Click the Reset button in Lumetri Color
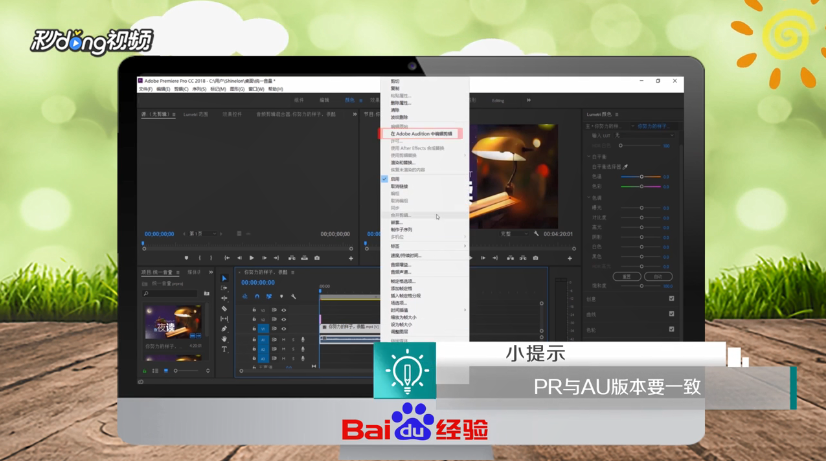Image resolution: width=826 pixels, height=461 pixels. pyautogui.click(x=627, y=276)
